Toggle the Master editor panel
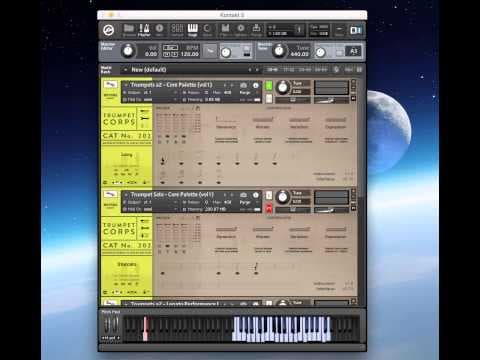This screenshot has height=360, width=480. click(144, 30)
